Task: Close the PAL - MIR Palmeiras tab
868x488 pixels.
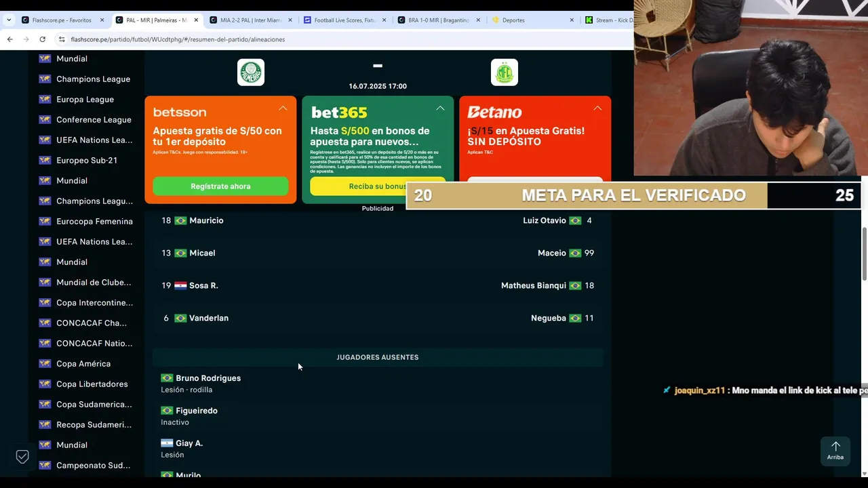Action: pyautogui.click(x=196, y=20)
